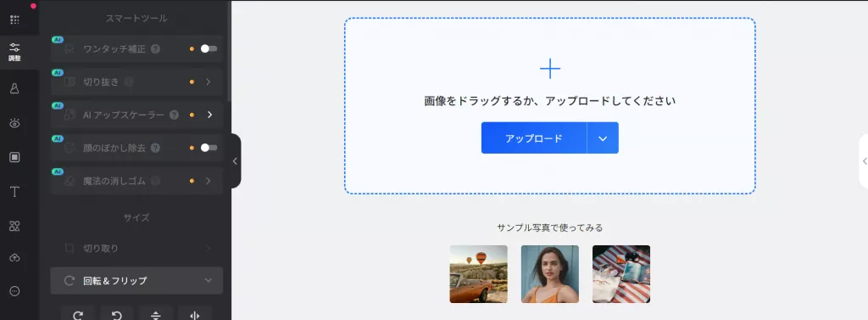Click the 顔のぼかし除去 label
This screenshot has width=868, height=320.
[114, 148]
